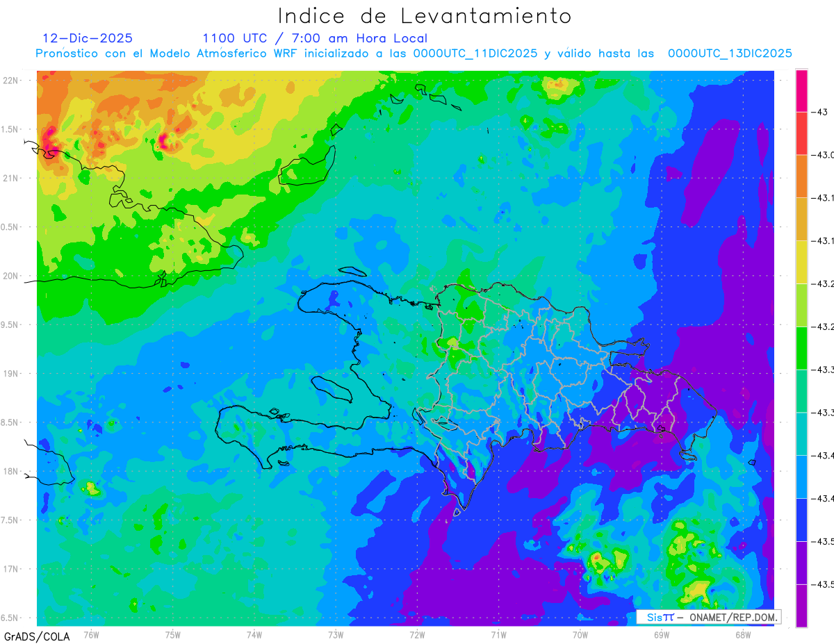This screenshot has height=644, width=834.
Task: Click the bottom-most purple swatch in the color scale
Action: pos(801,606)
